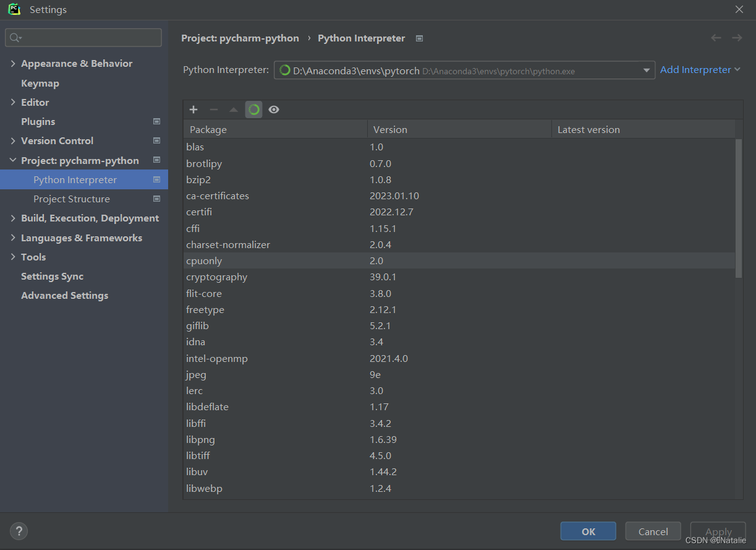The image size is (756, 550).
Task: Click the external-link icon beside Plugins
Action: click(x=156, y=121)
